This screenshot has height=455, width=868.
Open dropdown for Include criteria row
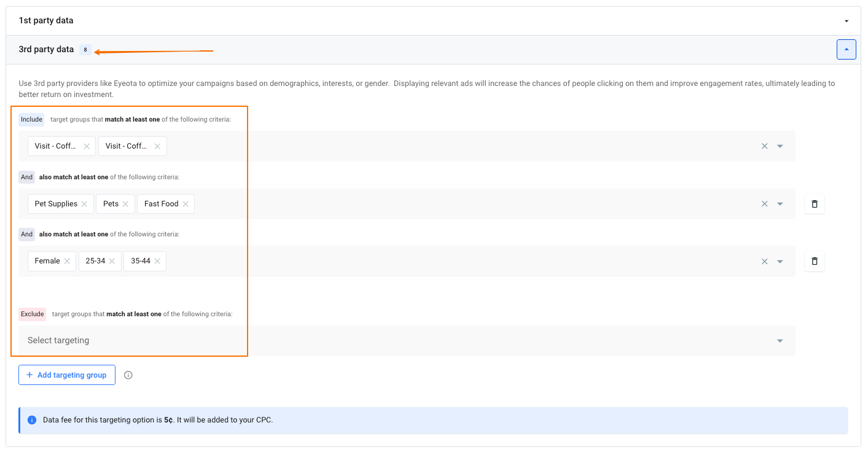pyautogui.click(x=780, y=146)
